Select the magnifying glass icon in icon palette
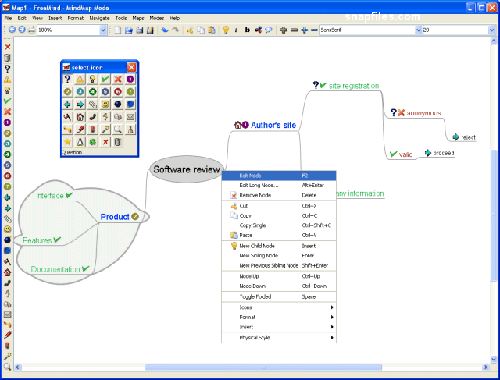 click(x=118, y=129)
